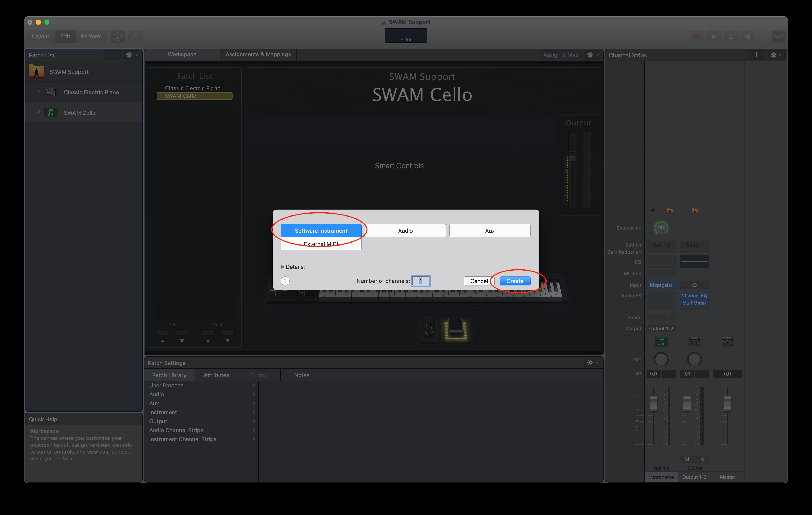Click the green note icon for SWAM Cello
This screenshot has height=515, width=812.
(51, 112)
